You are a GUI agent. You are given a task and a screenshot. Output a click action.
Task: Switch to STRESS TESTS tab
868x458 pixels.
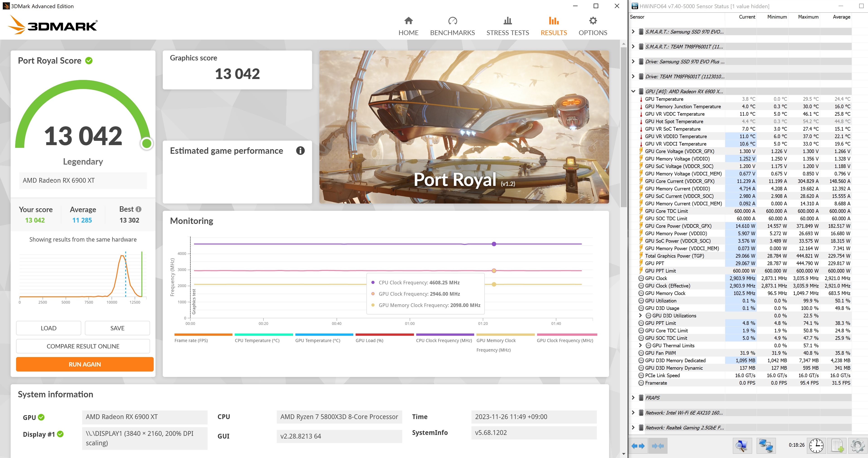click(x=507, y=26)
